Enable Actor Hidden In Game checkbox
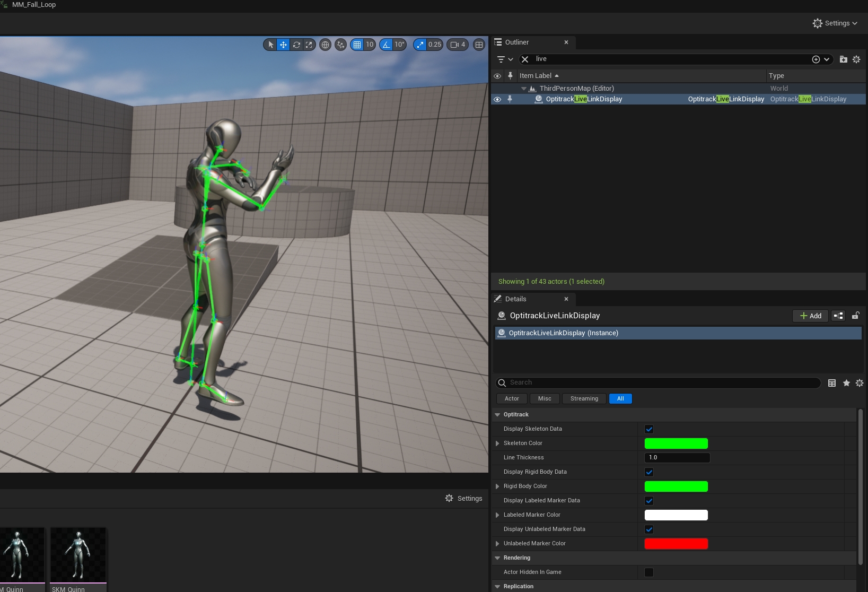Image resolution: width=868 pixels, height=592 pixels. click(x=649, y=572)
